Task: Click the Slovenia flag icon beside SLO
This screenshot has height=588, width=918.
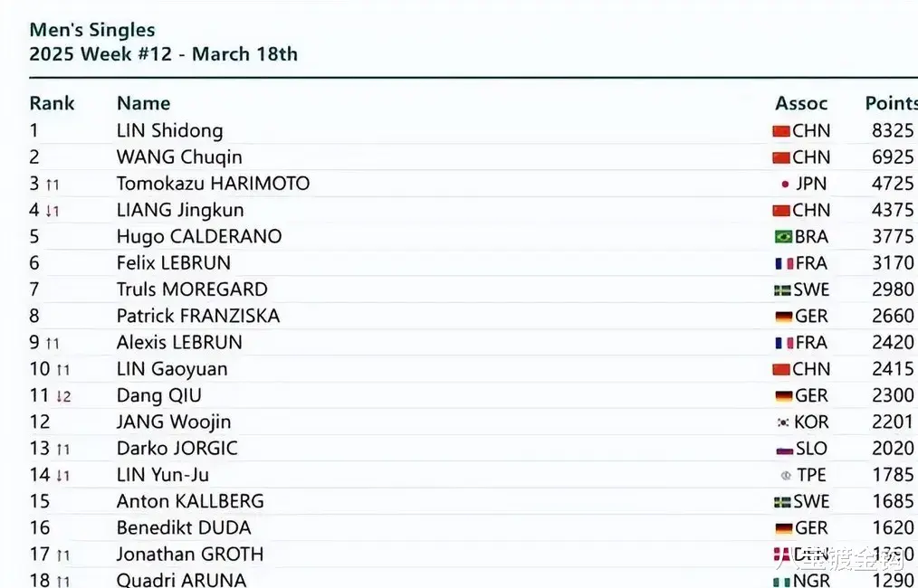Action: tap(784, 450)
